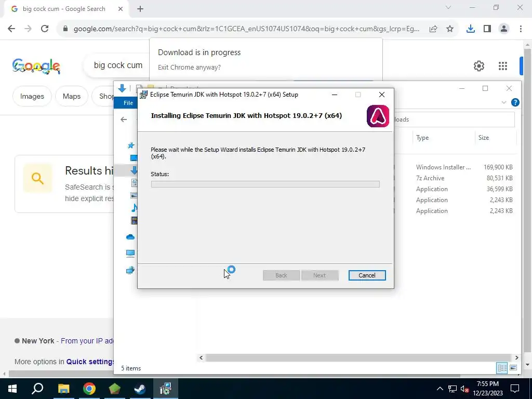
Task: Click the 80,531 KB size cell
Action: click(499, 178)
